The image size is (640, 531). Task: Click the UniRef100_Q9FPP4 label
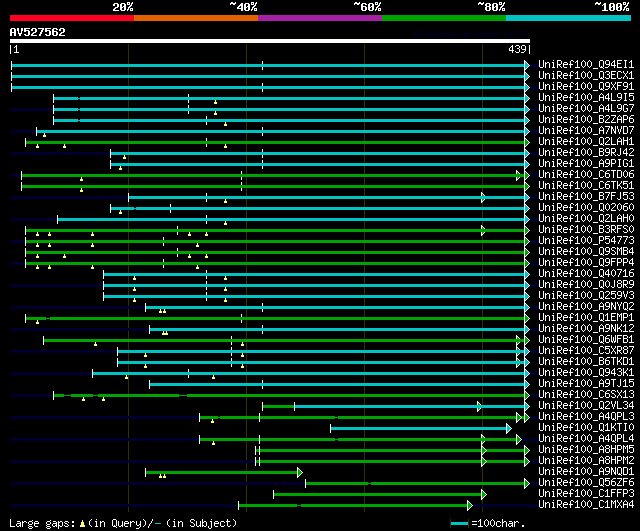586,263
